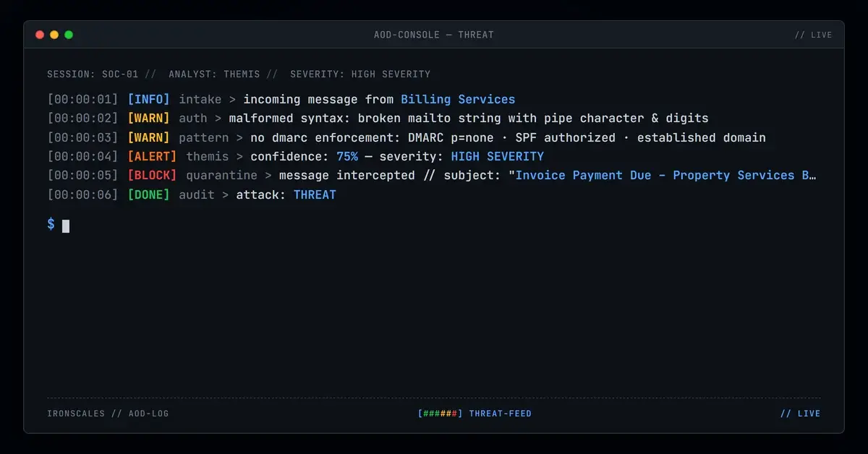The image size is (868, 454).
Task: Click the [INFO] tag
Action: point(148,99)
